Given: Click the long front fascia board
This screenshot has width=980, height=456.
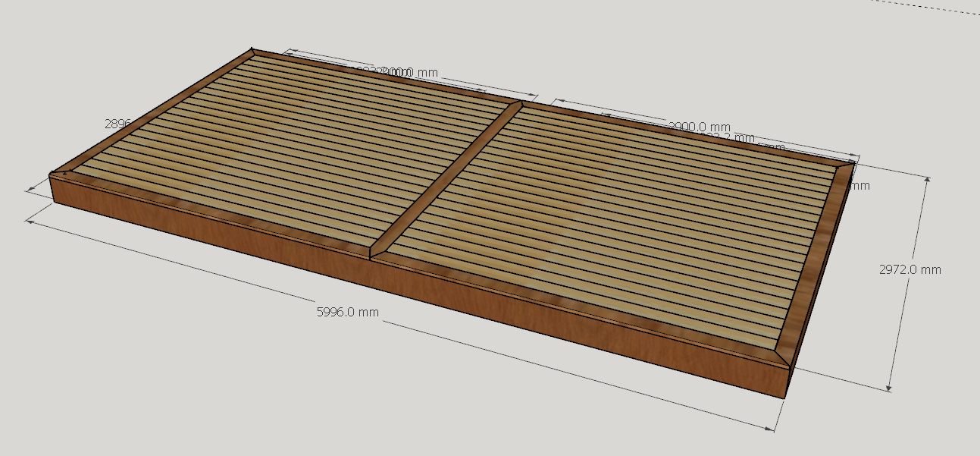Looking at the screenshot, I should pyautogui.click(x=418, y=286).
